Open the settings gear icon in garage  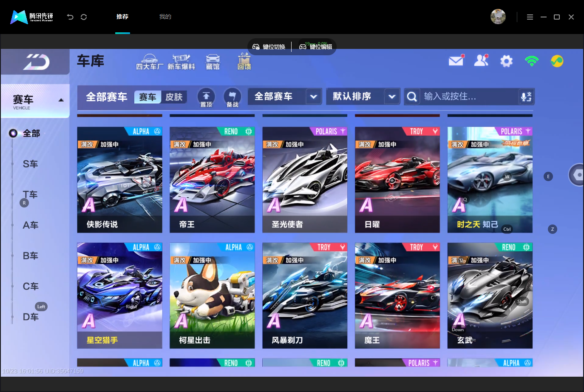(x=506, y=61)
